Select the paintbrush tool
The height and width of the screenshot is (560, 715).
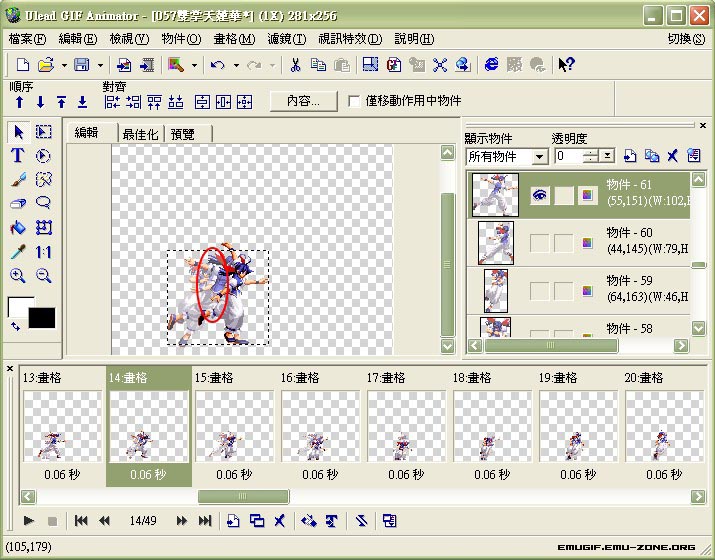click(x=18, y=179)
